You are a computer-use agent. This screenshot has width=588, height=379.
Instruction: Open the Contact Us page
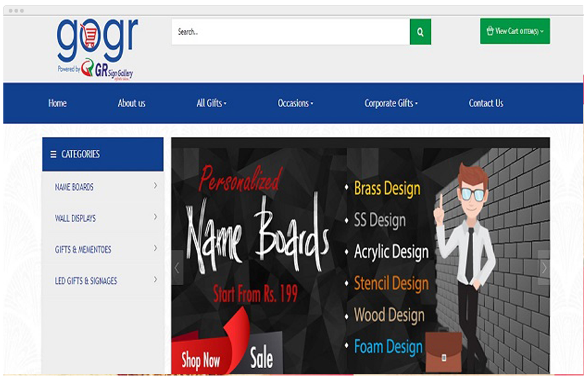point(486,103)
